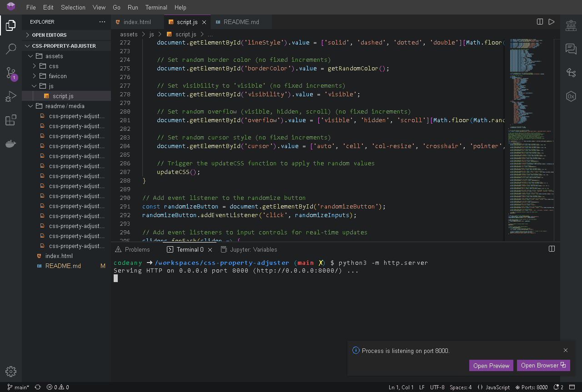Open the Search view in the activity bar
The image size is (582, 392).
point(11,49)
